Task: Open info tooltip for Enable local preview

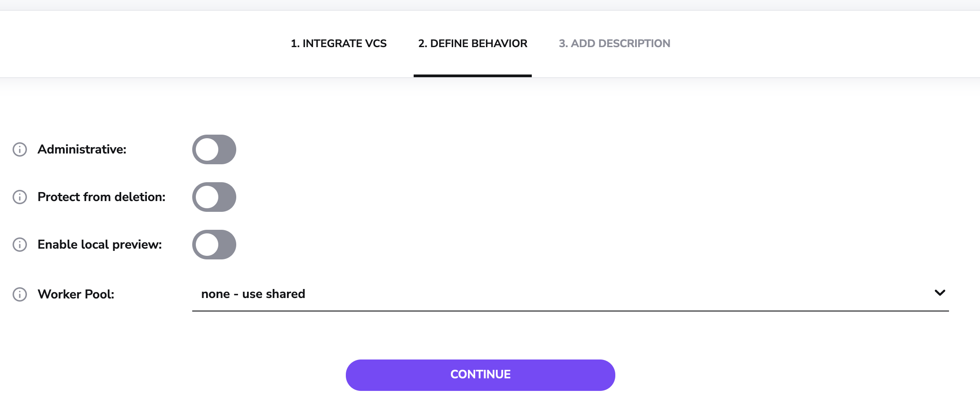Action: tap(20, 245)
